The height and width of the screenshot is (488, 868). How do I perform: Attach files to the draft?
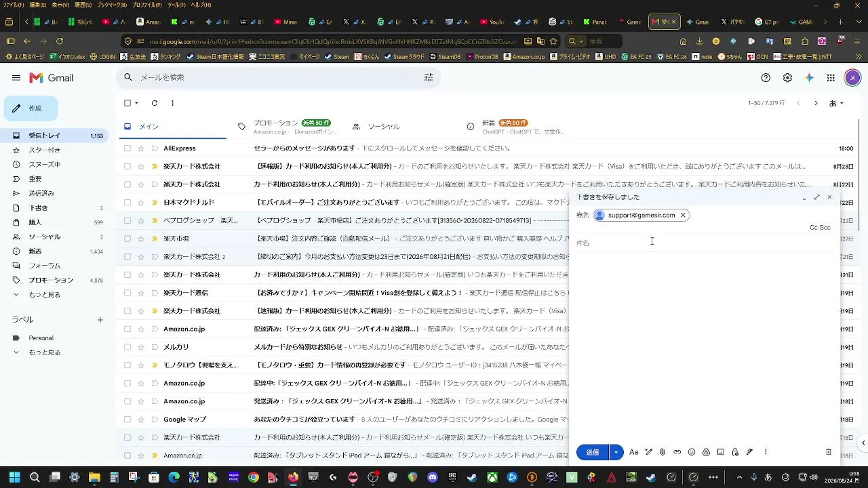pyautogui.click(x=663, y=452)
